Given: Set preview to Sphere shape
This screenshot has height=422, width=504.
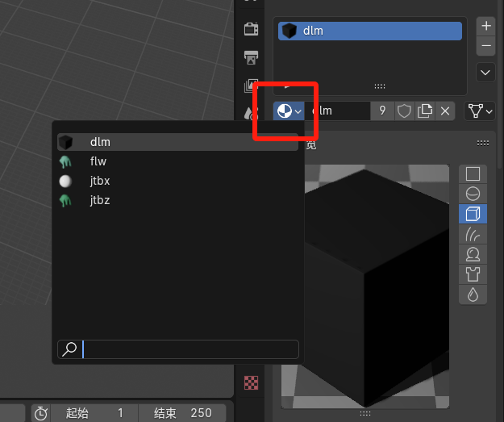Looking at the screenshot, I should click(473, 194).
